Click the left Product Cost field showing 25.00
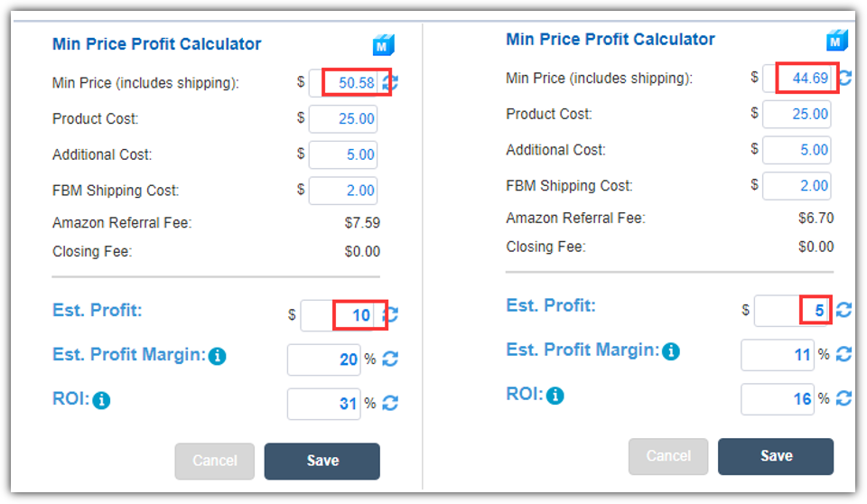Screen dimensions: 867x504 point(343,119)
